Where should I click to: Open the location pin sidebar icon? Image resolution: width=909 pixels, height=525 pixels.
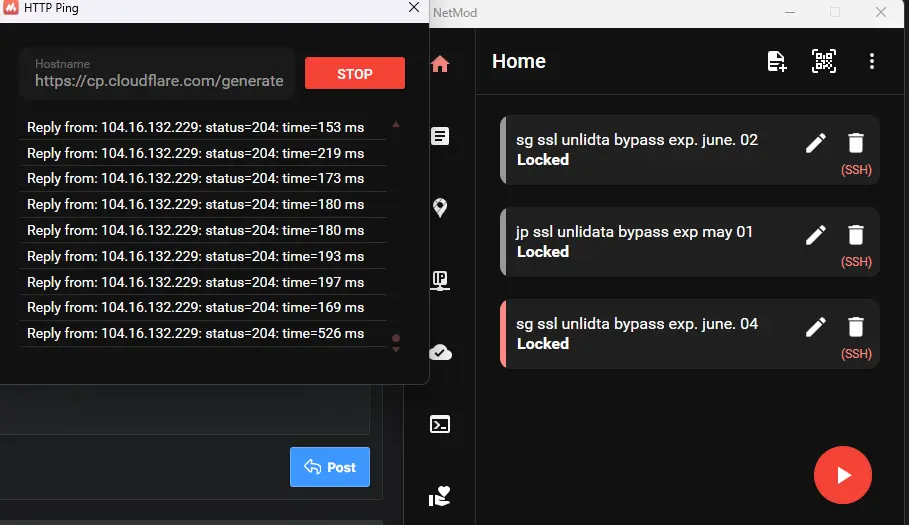[440, 207]
